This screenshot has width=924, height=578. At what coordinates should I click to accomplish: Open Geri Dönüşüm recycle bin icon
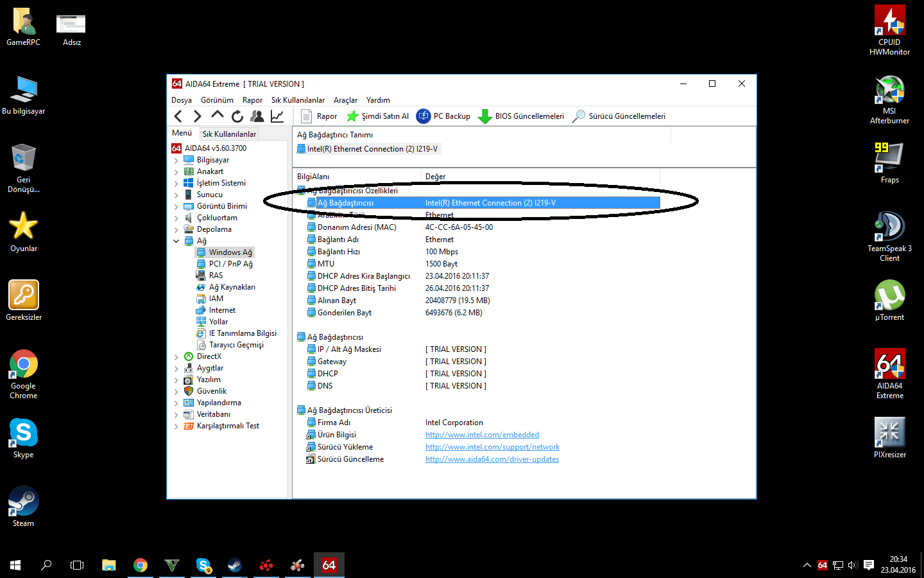(x=24, y=168)
